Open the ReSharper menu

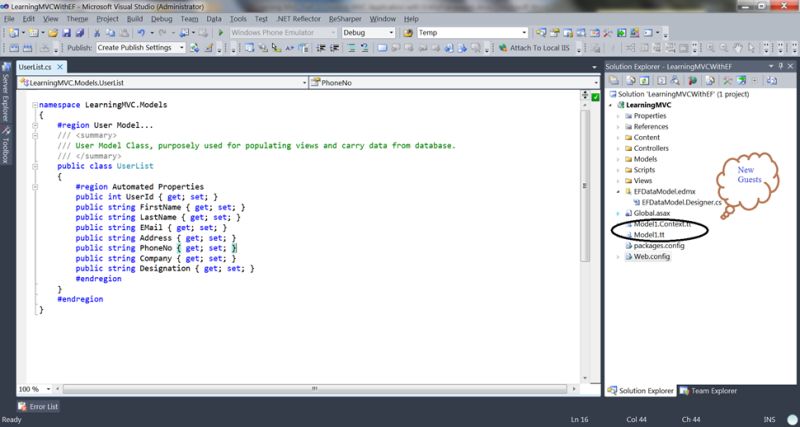(345, 19)
